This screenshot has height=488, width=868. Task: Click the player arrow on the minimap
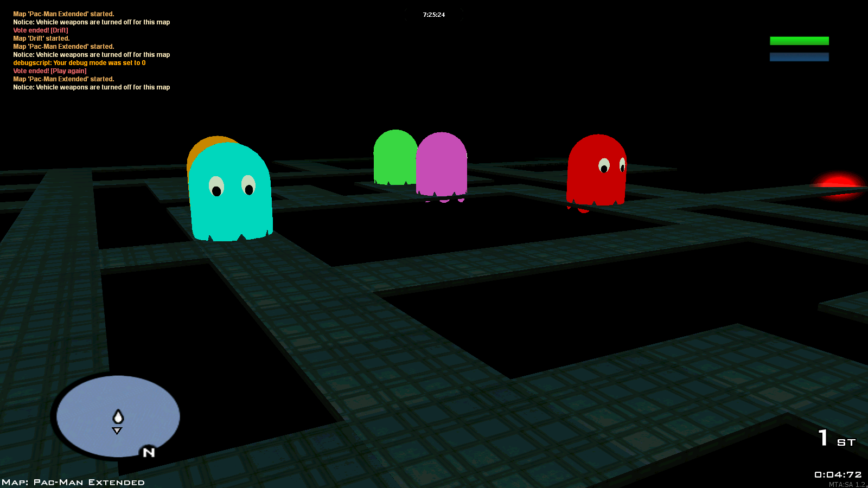(118, 416)
